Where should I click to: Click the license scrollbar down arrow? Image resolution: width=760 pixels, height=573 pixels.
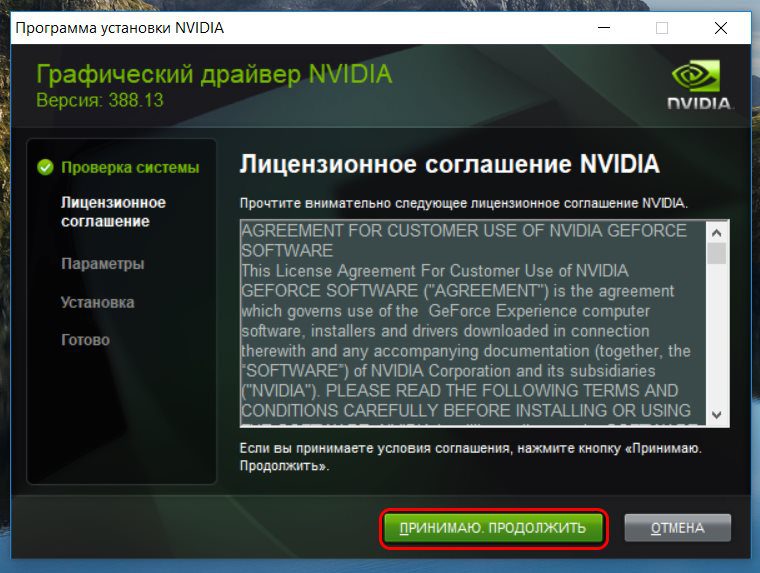click(x=717, y=415)
